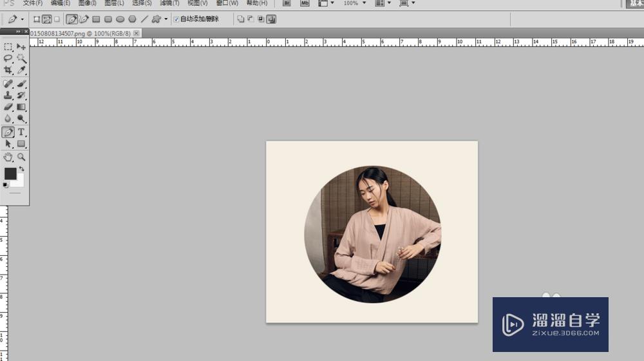The image size is (644, 361).
Task: Select the Zoom magnifier tool
Action: click(21, 157)
